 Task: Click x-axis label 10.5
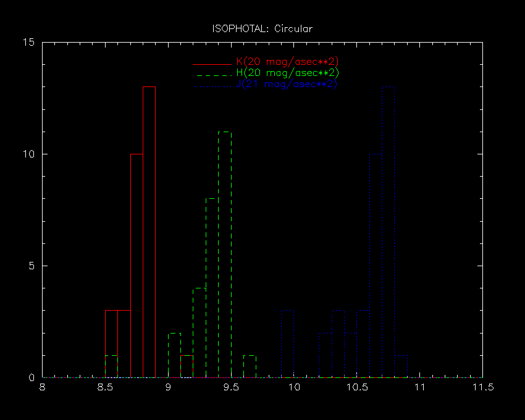pos(357,387)
